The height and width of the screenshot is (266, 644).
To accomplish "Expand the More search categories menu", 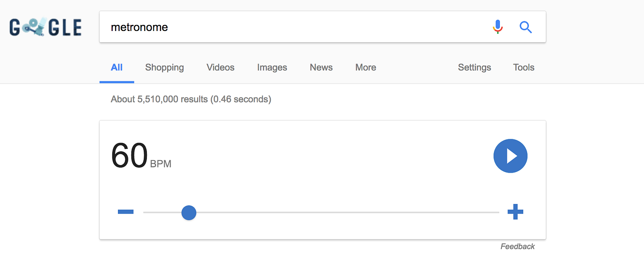I will [x=366, y=68].
